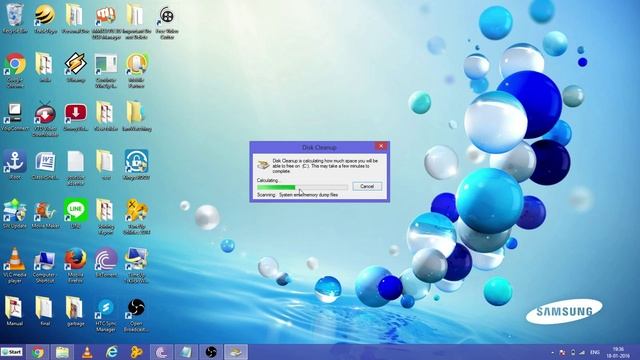
Task: Click the BitTorrent icon in the taskbar
Action: pos(161,352)
